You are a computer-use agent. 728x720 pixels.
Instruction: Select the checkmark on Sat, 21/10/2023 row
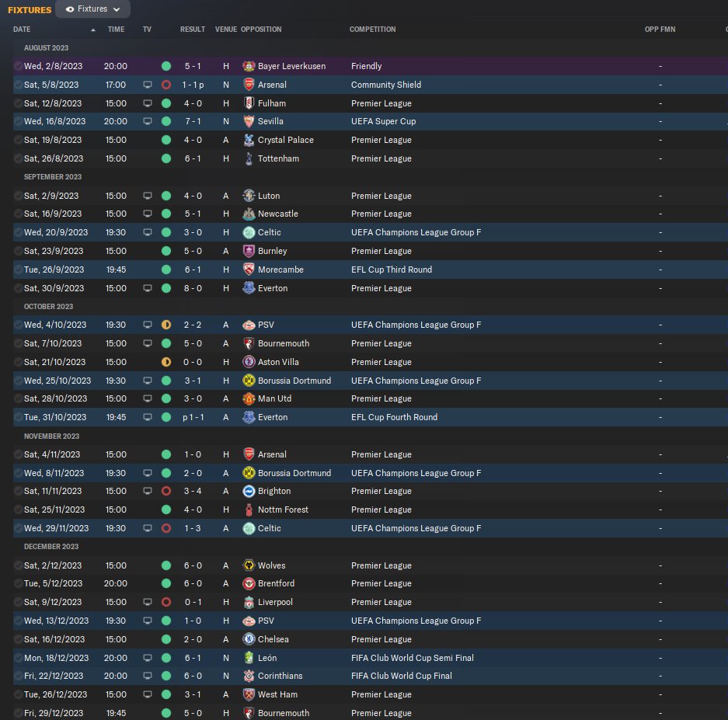[18, 362]
